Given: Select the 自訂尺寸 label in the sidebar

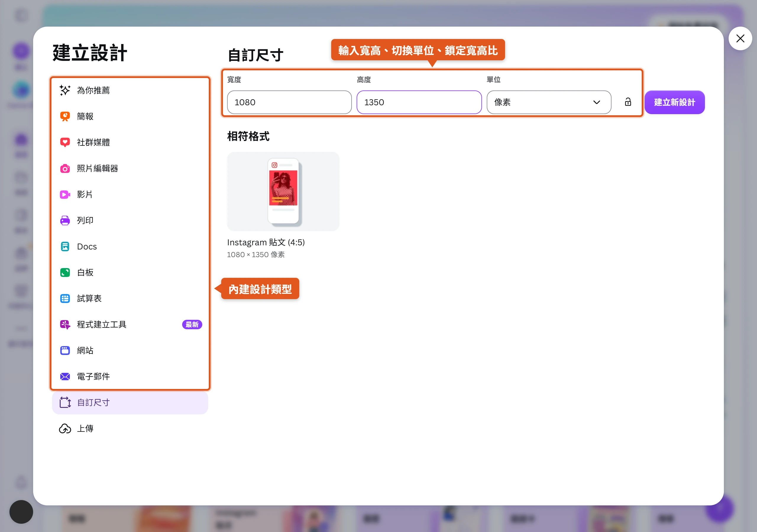Looking at the screenshot, I should tap(93, 403).
